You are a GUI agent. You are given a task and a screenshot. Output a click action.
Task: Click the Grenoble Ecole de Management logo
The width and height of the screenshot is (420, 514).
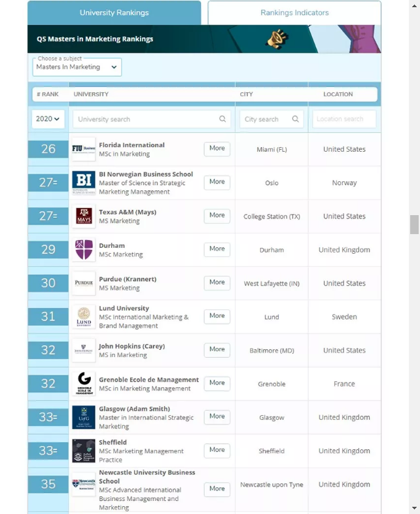(84, 383)
